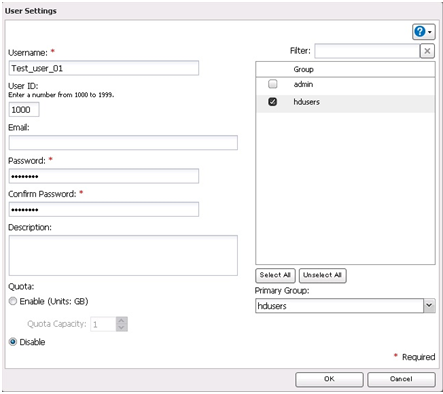Check the admin group checkbox
This screenshot has width=443, height=394.
[273, 84]
